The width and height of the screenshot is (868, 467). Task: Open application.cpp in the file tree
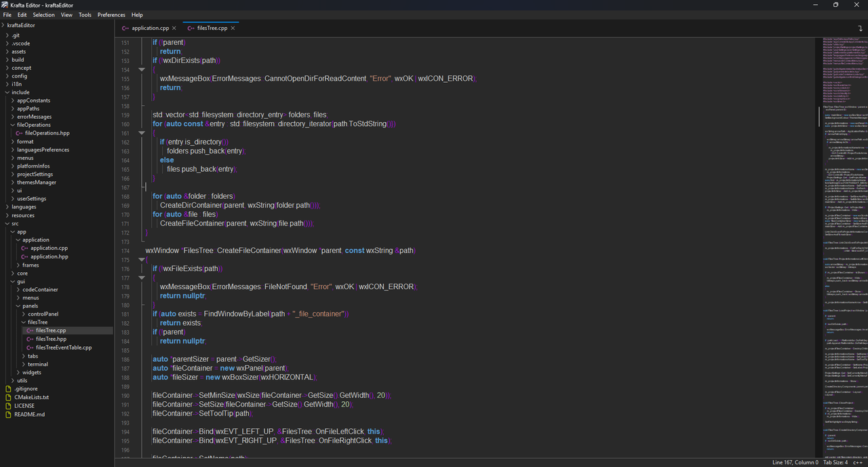point(49,248)
